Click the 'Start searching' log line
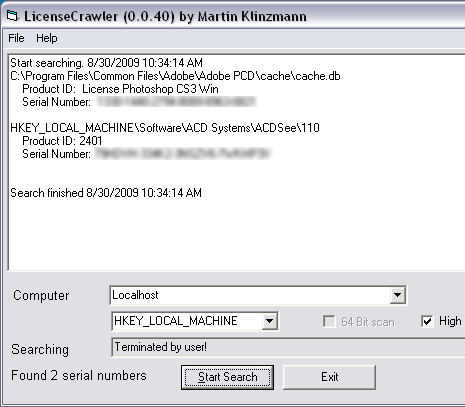The image size is (465, 407). click(x=106, y=63)
